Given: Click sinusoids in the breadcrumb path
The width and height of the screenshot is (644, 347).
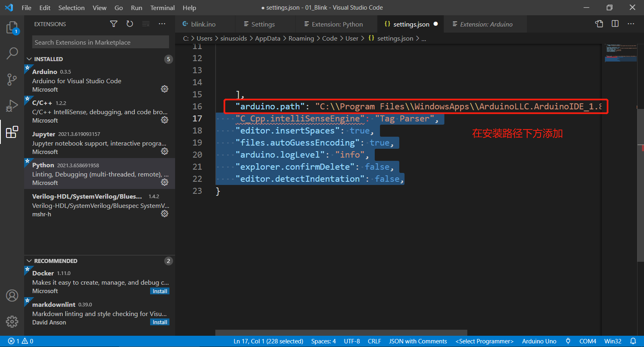Looking at the screenshot, I should [233, 38].
